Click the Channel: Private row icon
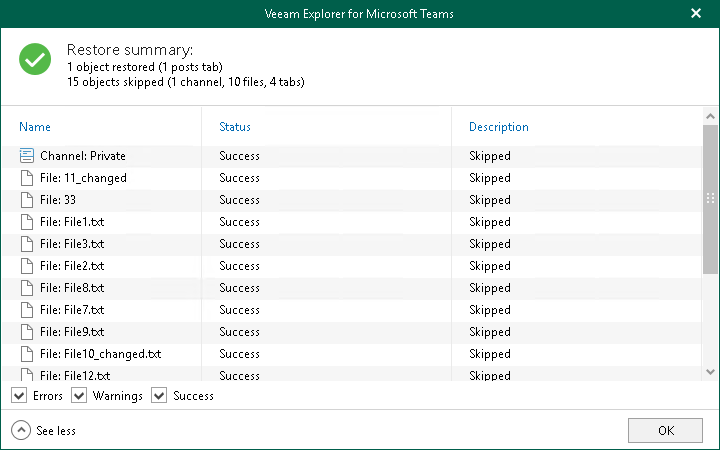The height and width of the screenshot is (450, 720). click(x=26, y=156)
